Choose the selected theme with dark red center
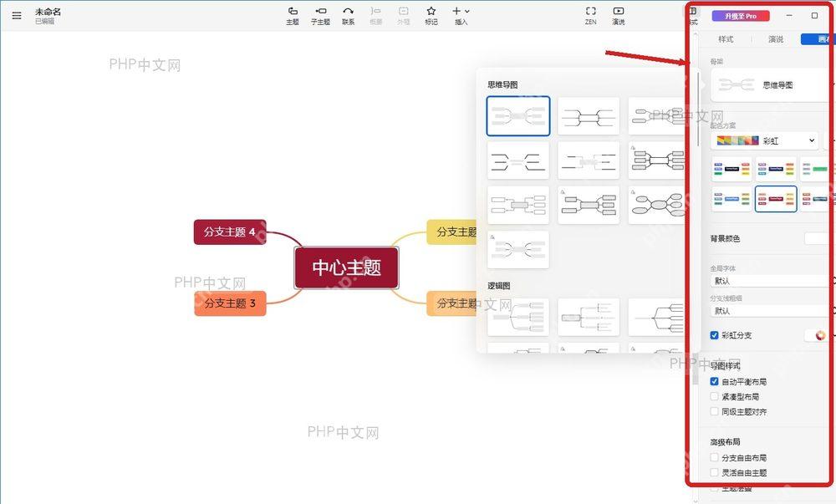836x504 pixels. (776, 199)
